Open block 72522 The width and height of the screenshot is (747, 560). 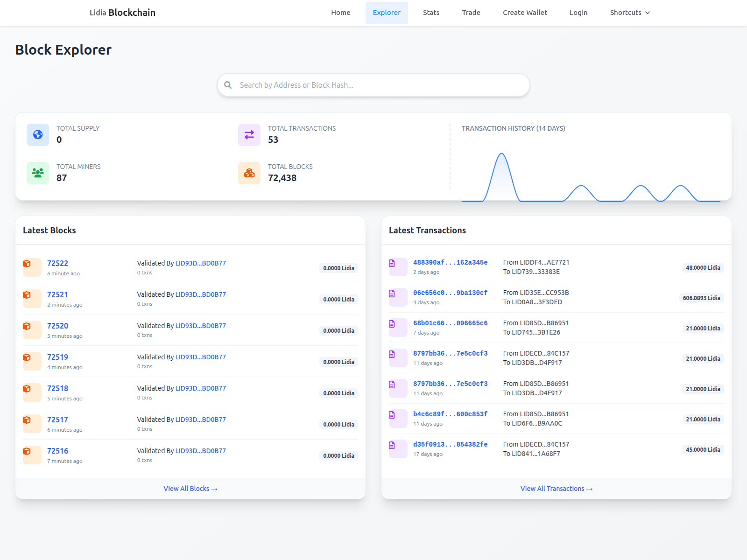coord(57,263)
